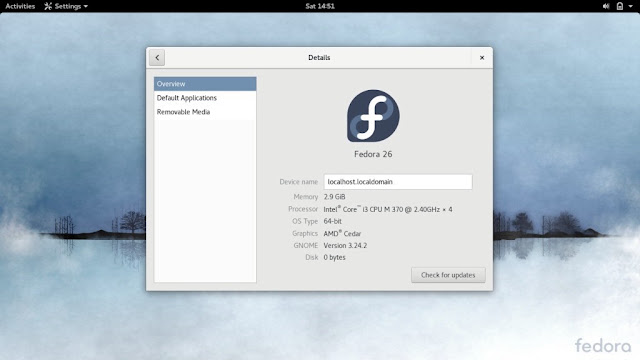Click the Details window title
Image resolution: width=640 pixels, height=360 pixels.
pos(319,58)
